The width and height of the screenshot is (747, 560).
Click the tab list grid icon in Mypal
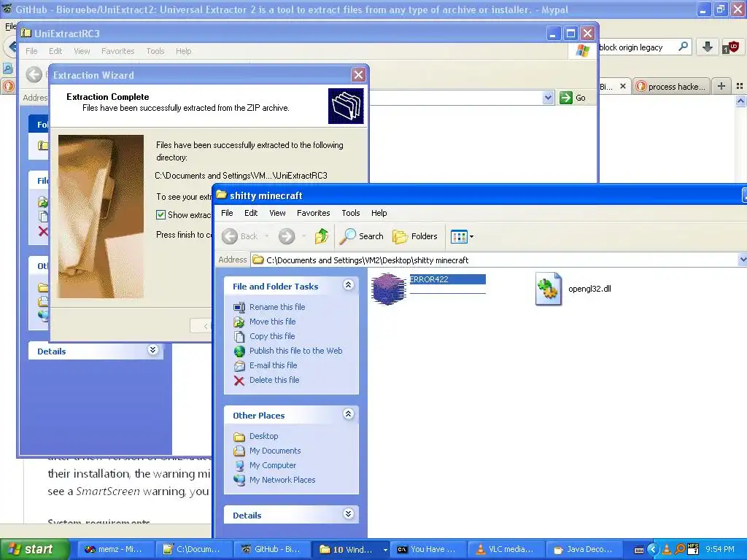click(740, 86)
